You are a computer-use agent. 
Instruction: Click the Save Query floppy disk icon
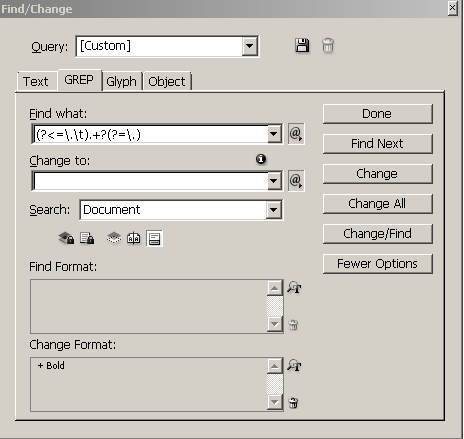302,45
